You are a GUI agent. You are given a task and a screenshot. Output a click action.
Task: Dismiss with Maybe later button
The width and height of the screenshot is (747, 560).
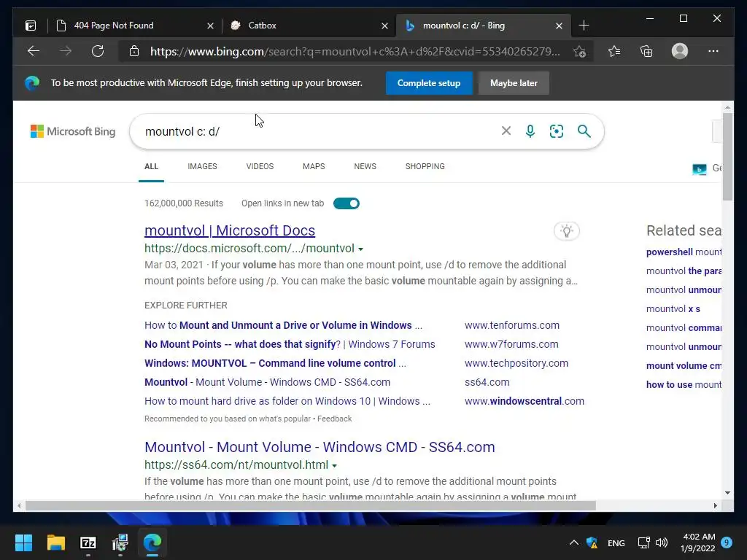[x=514, y=83]
